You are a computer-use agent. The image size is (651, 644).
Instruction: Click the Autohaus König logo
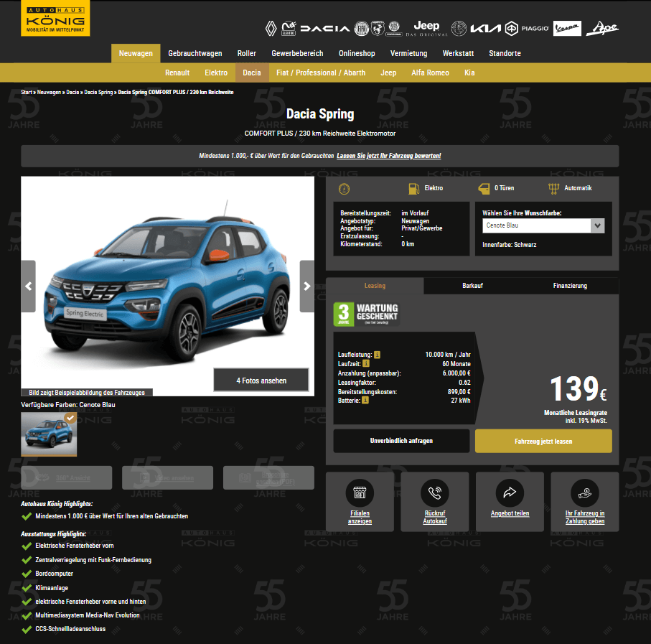click(x=55, y=18)
